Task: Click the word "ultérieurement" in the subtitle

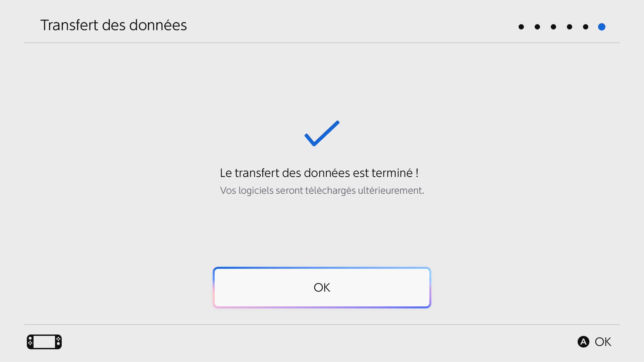Action: (390, 190)
